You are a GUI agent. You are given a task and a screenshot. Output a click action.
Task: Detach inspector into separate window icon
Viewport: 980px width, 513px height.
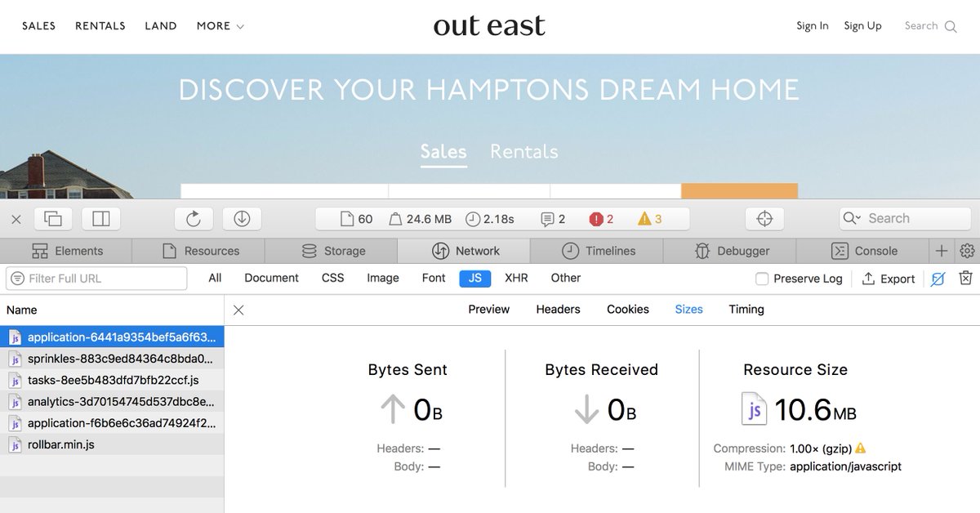pyautogui.click(x=53, y=219)
